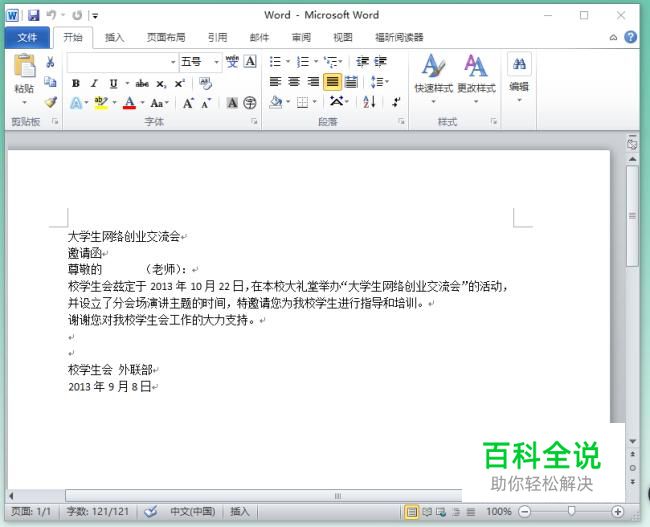Align text right

click(x=313, y=82)
